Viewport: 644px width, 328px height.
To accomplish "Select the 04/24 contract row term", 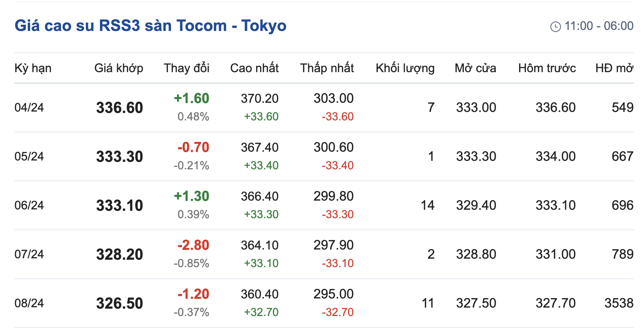I will coord(29,107).
